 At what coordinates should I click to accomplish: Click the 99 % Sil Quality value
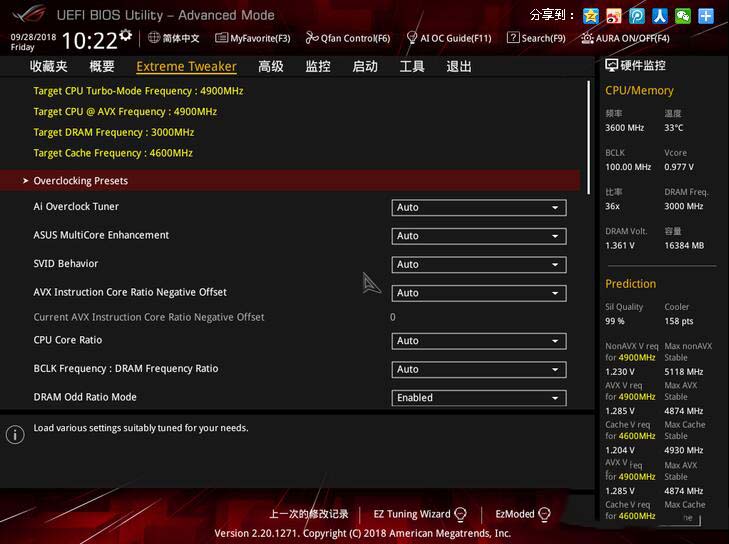point(615,321)
